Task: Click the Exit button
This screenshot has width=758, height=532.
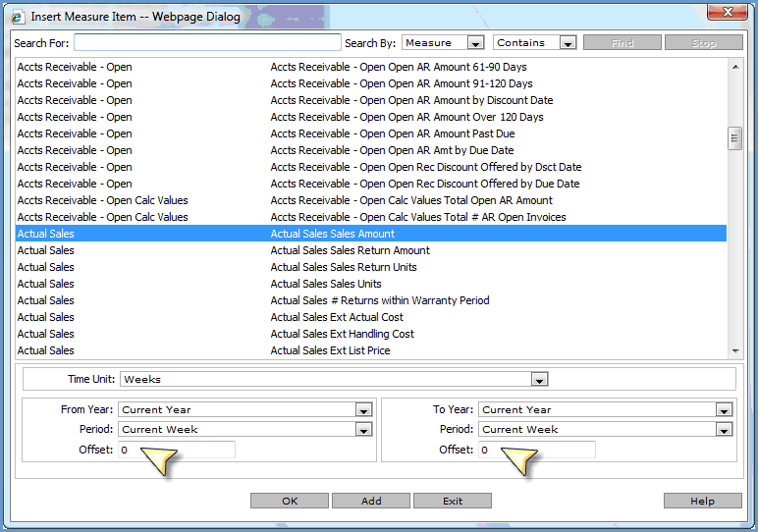Action: click(452, 501)
